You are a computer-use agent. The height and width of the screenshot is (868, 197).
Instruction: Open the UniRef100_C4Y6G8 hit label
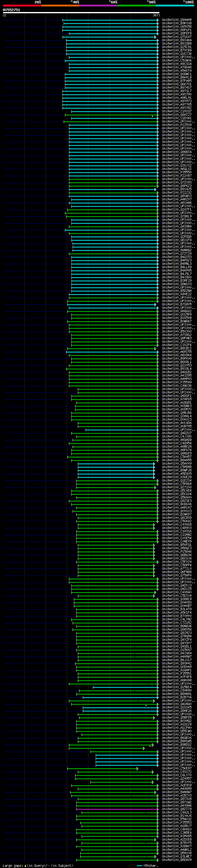[x=177, y=525]
